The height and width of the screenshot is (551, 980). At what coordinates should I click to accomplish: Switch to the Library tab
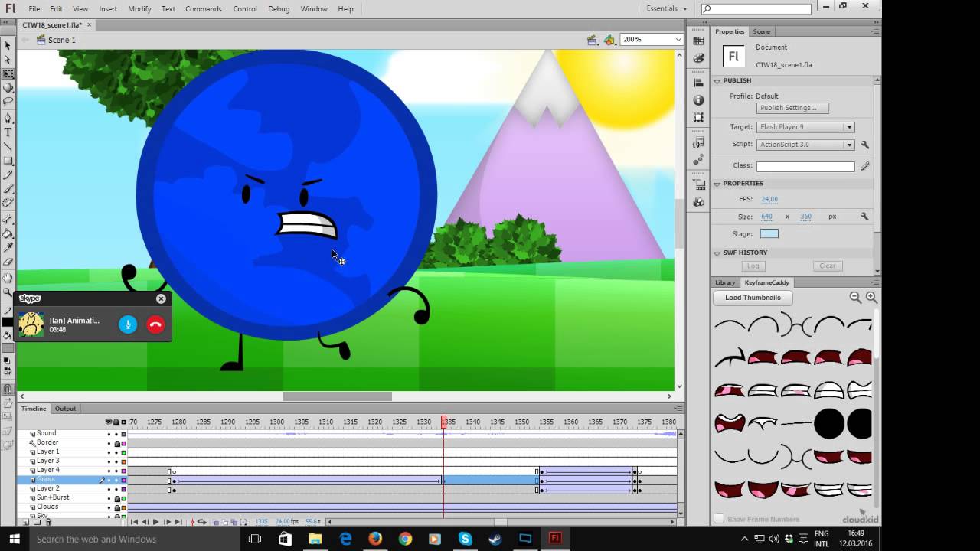tap(725, 282)
